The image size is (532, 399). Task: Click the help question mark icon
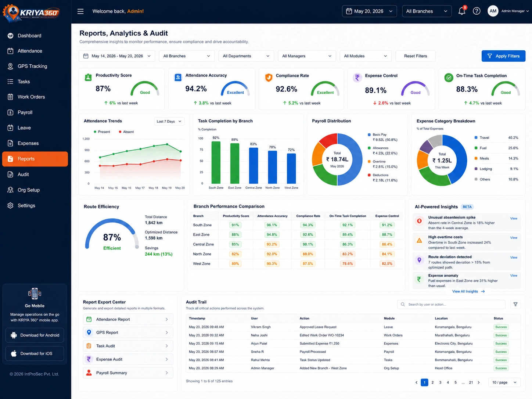(x=477, y=11)
